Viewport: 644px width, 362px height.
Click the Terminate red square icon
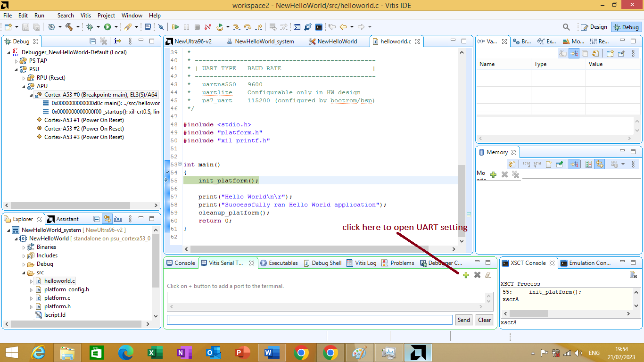[197, 27]
